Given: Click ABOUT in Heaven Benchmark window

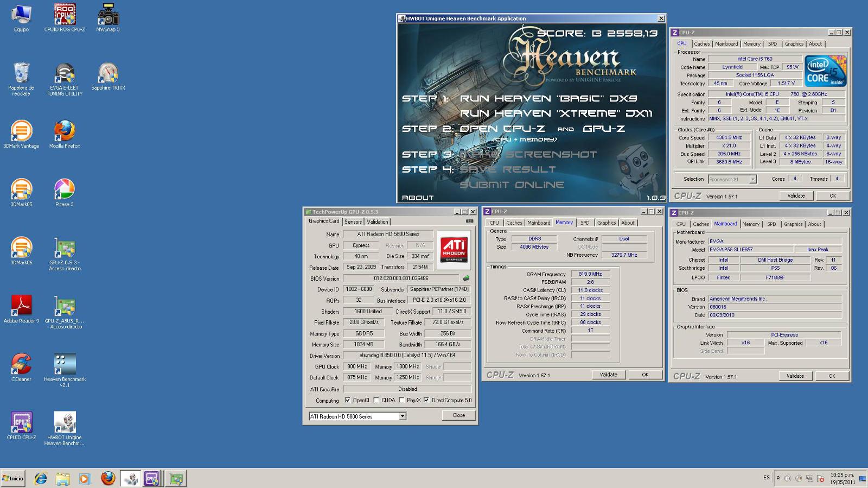Looking at the screenshot, I should click(418, 198).
